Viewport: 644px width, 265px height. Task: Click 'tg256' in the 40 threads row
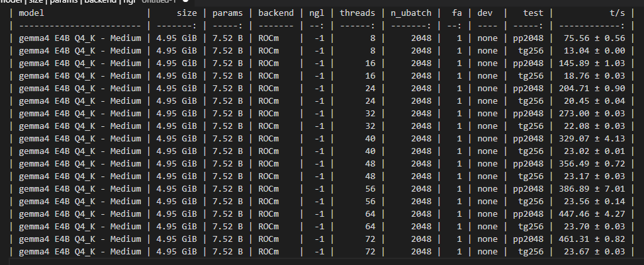point(531,151)
